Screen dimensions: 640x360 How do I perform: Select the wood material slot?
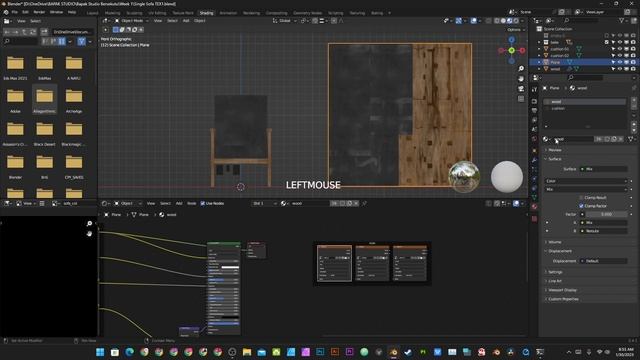585,102
